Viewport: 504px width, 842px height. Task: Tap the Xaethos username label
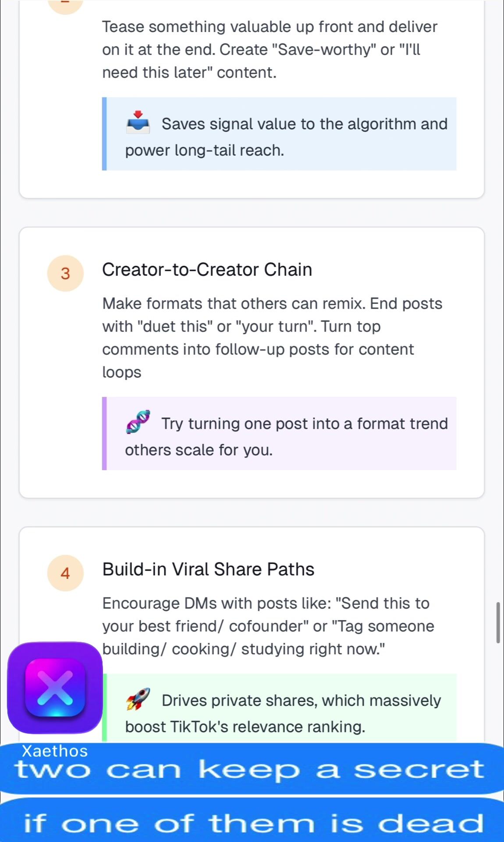point(55,751)
